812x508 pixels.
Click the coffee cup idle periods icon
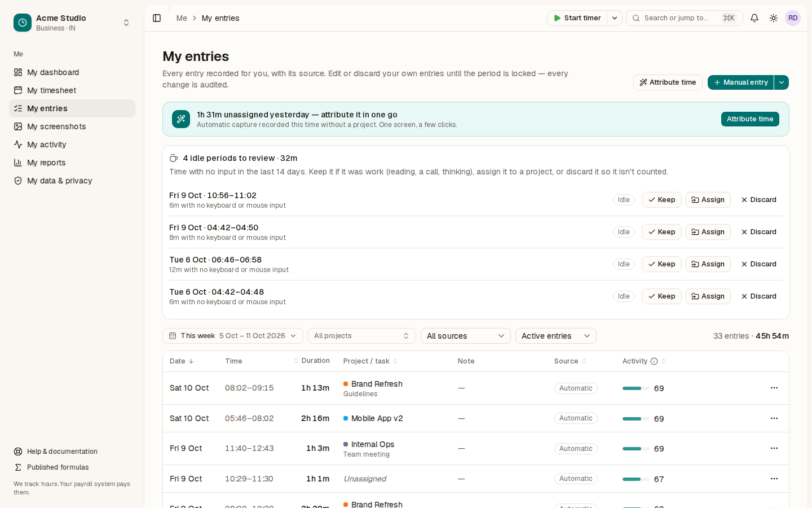[174, 158]
